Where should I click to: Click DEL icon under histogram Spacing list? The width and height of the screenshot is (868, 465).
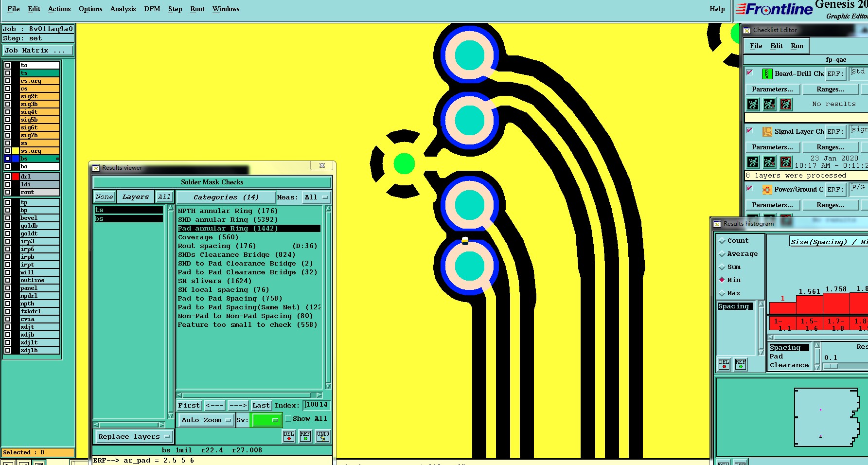(x=724, y=364)
